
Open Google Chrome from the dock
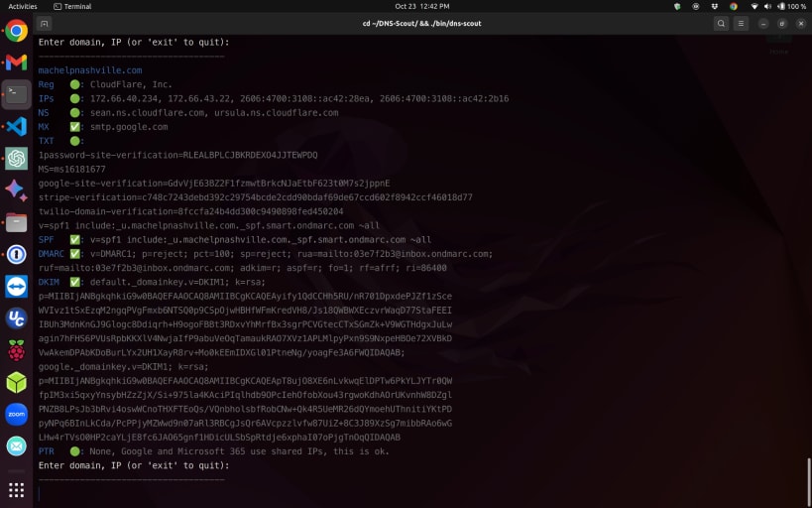click(16, 31)
